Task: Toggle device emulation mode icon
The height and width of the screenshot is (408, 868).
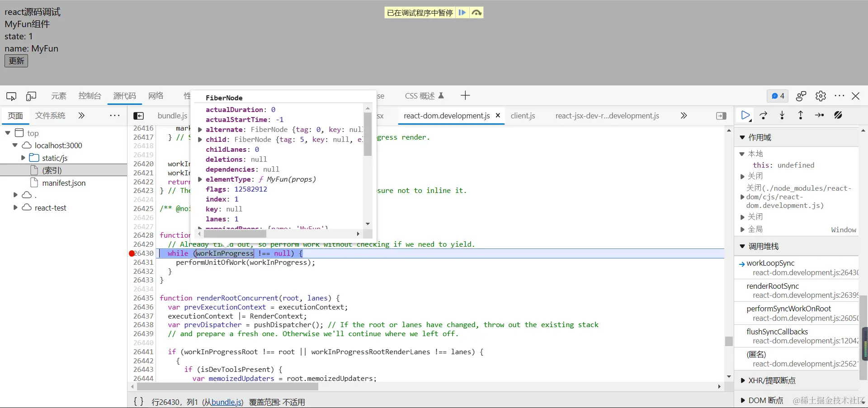Action: [x=31, y=96]
